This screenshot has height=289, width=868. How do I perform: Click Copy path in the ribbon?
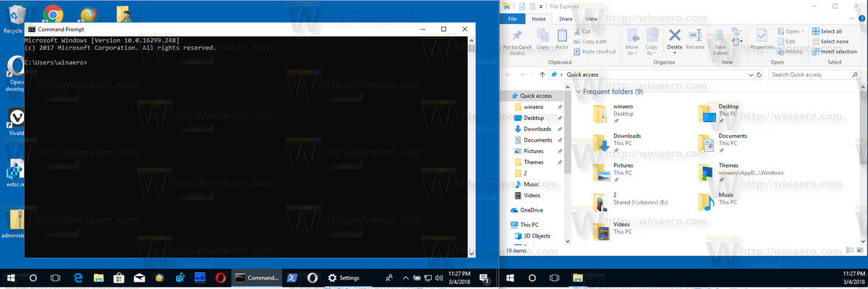[590, 41]
